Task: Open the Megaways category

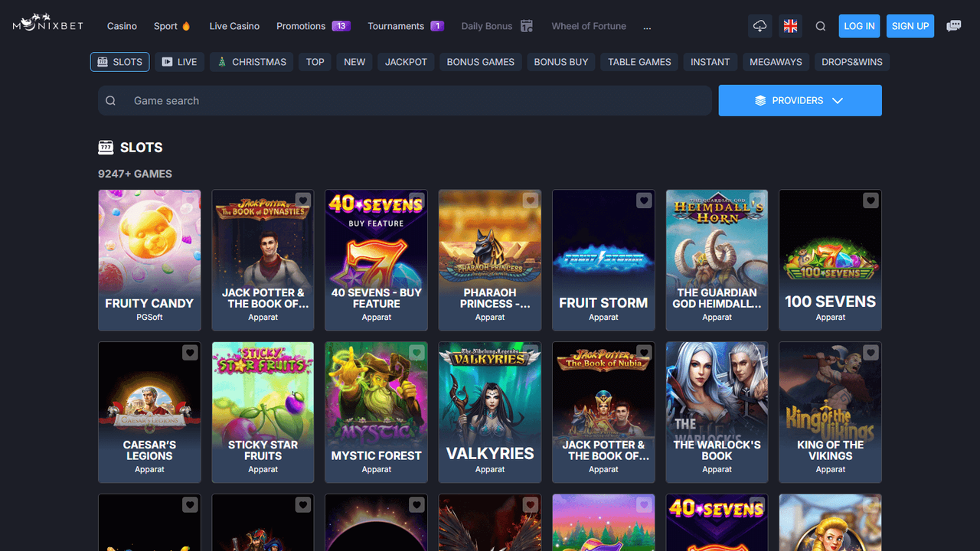Action: point(776,62)
